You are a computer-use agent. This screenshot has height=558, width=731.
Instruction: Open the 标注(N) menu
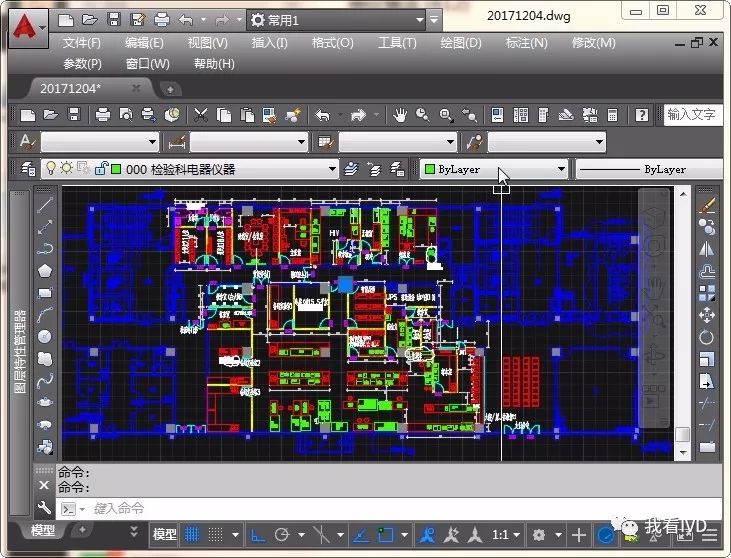526,43
